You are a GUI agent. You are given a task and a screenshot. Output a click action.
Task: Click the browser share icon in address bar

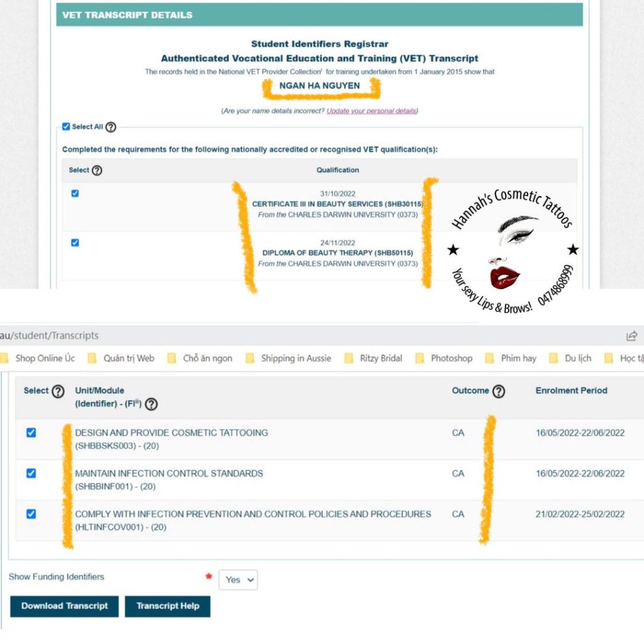coord(631,336)
